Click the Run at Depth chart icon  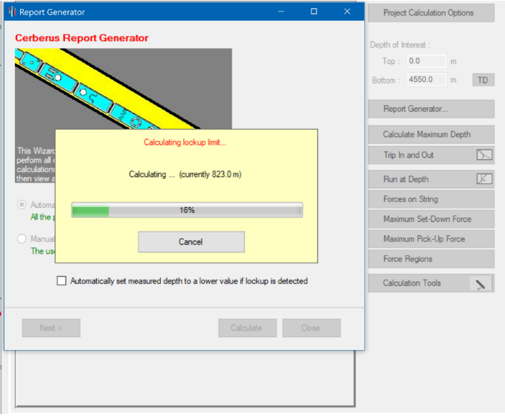pyautogui.click(x=484, y=179)
